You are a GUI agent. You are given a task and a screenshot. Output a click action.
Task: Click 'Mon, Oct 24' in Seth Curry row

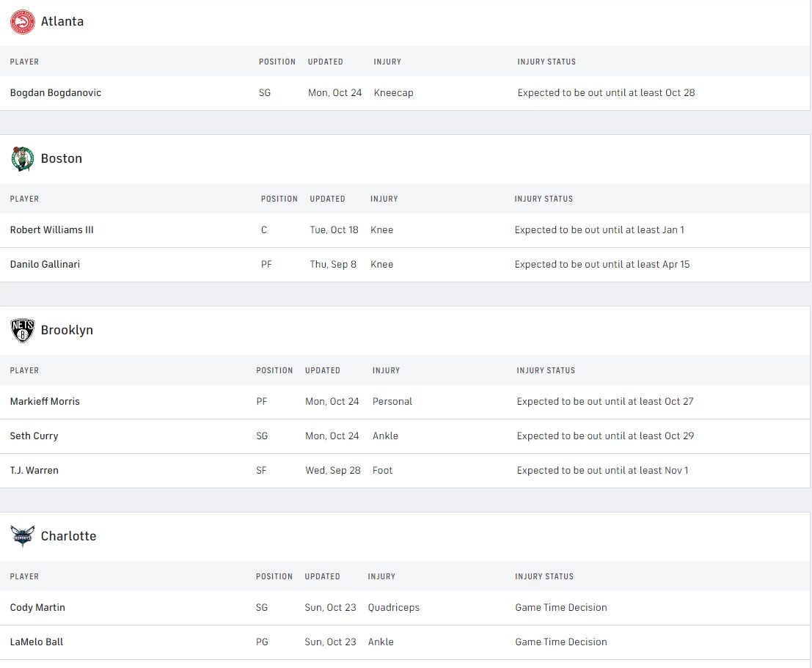coord(332,436)
